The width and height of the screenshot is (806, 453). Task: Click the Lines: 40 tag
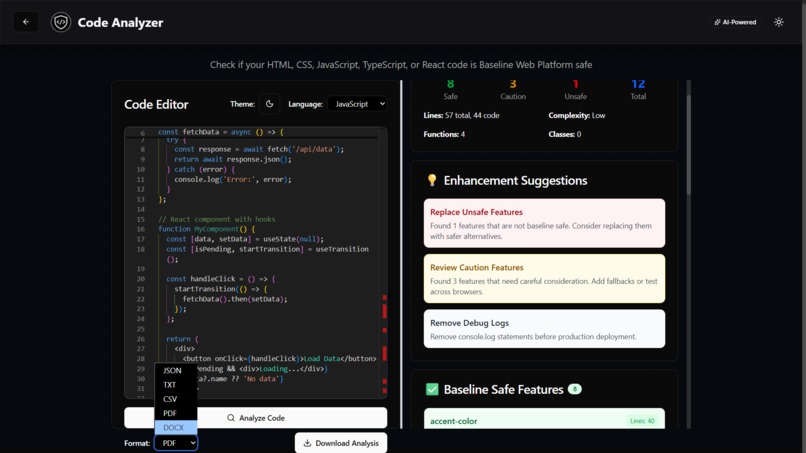tap(642, 421)
